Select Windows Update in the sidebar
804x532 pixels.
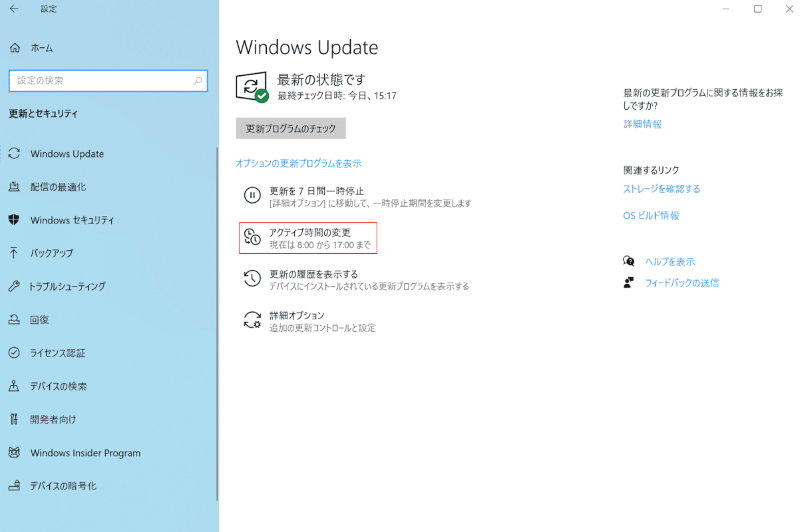[67, 154]
